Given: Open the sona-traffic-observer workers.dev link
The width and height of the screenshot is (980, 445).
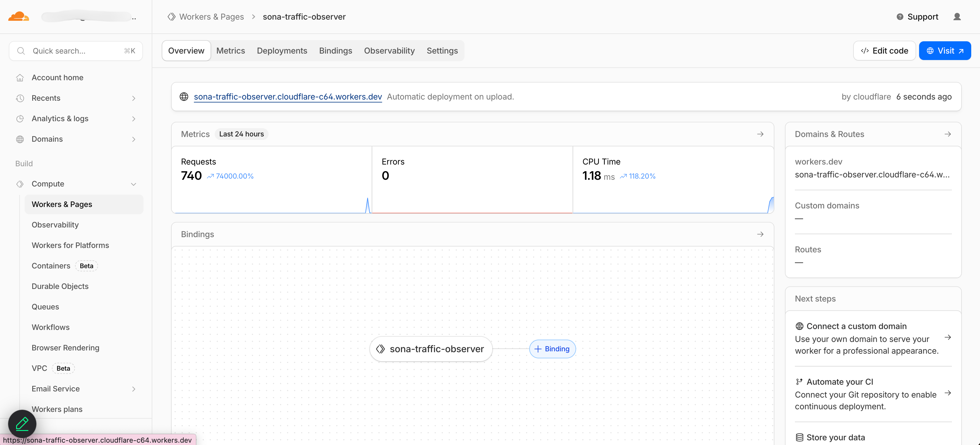Looking at the screenshot, I should [x=288, y=97].
